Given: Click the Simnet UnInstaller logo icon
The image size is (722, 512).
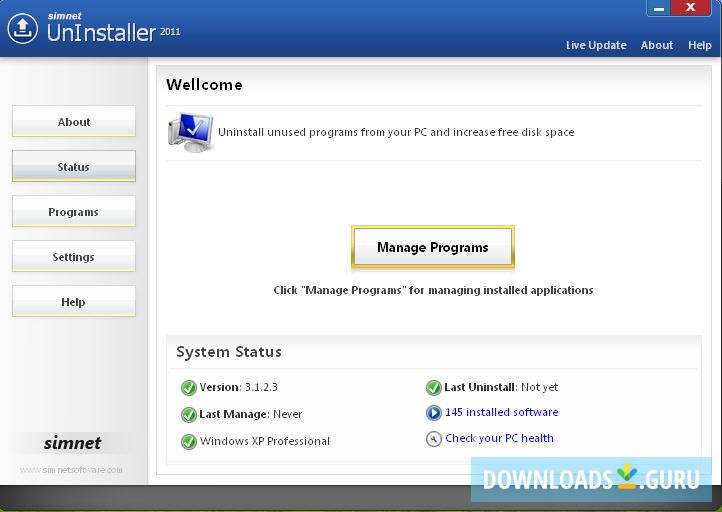Looking at the screenshot, I should (x=23, y=29).
